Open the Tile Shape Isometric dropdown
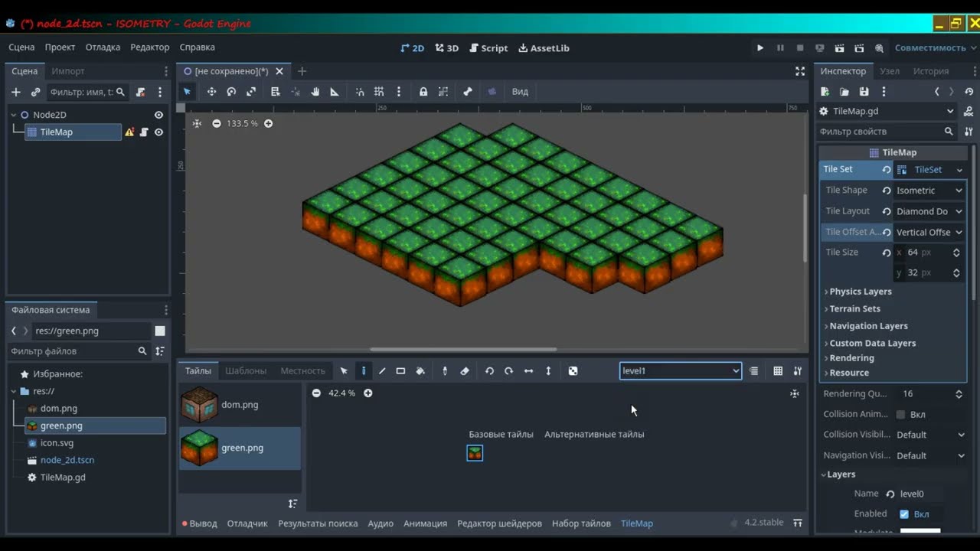 click(929, 191)
